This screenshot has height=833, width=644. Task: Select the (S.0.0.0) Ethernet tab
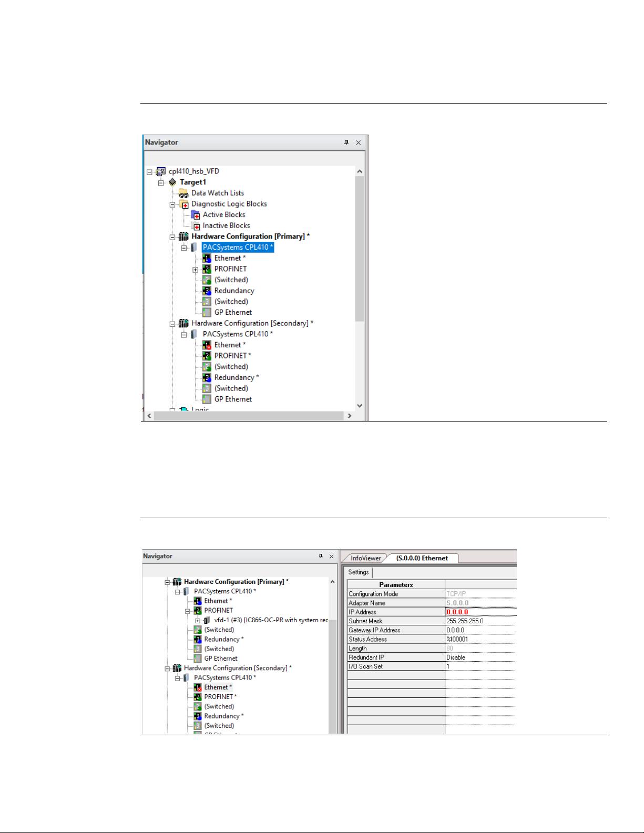422,558
